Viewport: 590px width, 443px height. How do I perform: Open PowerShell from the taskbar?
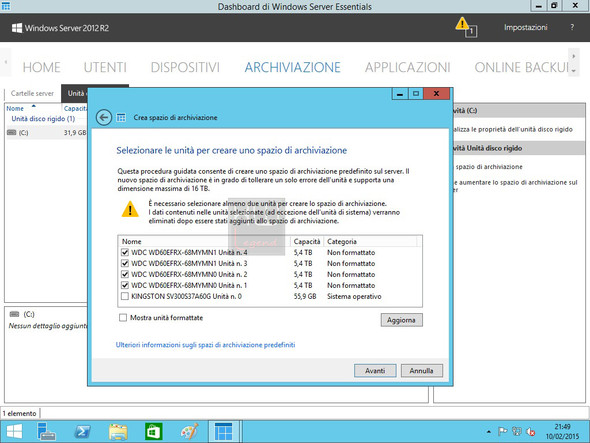pyautogui.click(x=82, y=432)
